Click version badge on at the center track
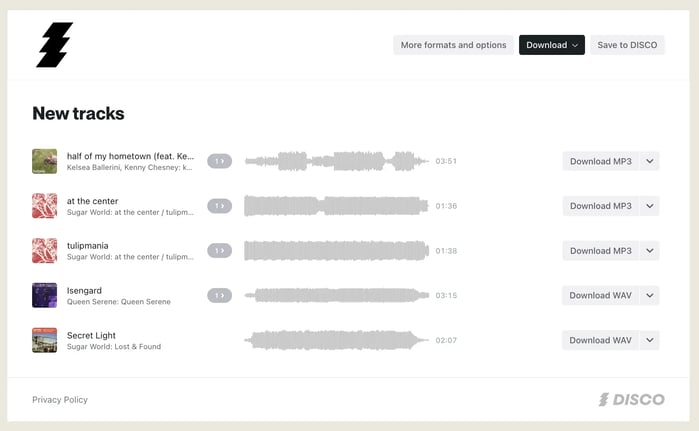699x431 pixels. (219, 206)
